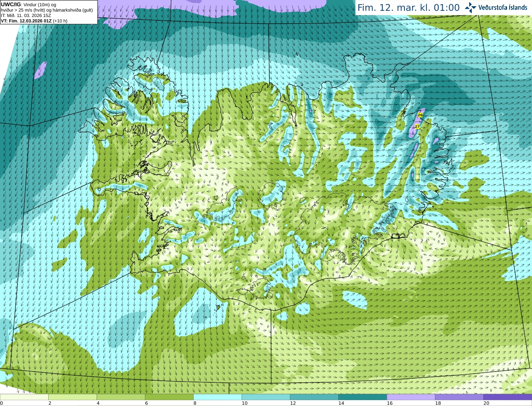The width and height of the screenshot is (532, 406).
Task: Select the 0–2 m/s palest legend swatch
Action: pyautogui.click(x=24, y=397)
